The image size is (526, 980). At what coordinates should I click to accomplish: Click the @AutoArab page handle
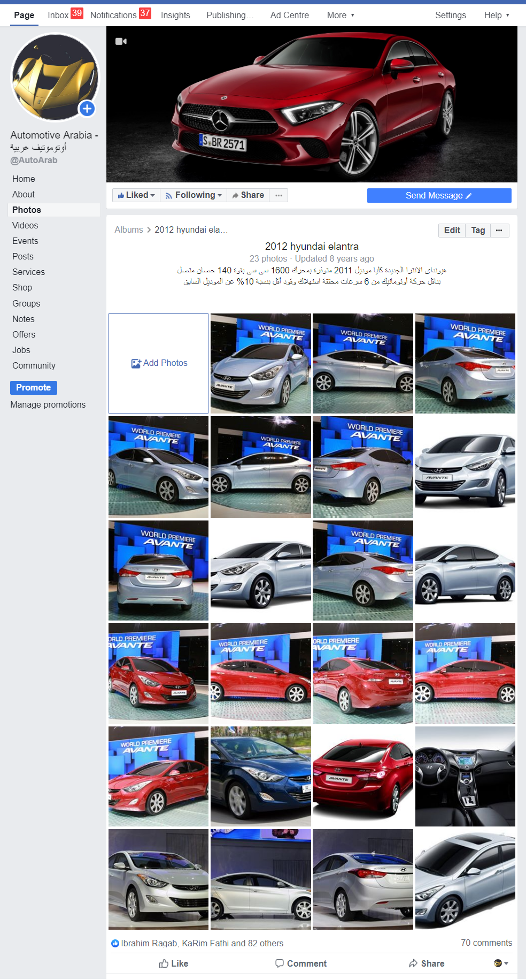click(34, 160)
